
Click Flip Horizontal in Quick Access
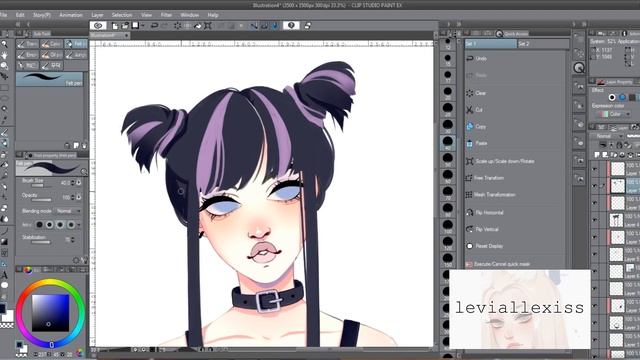pos(489,213)
